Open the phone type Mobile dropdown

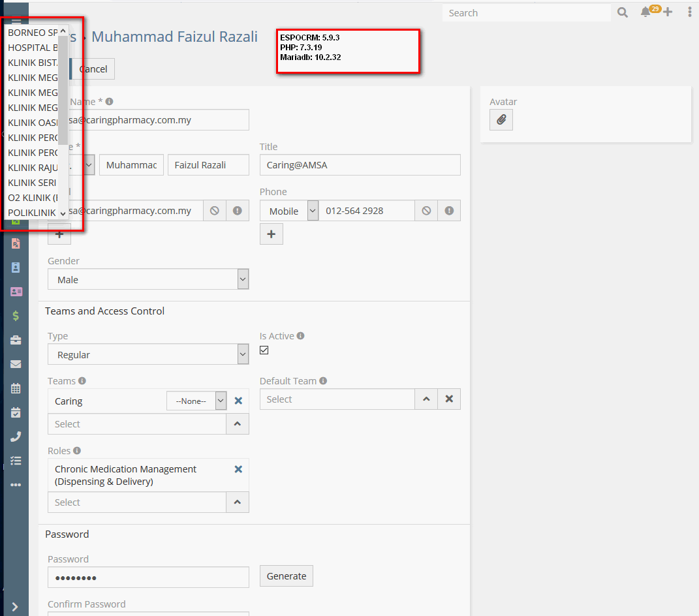click(288, 211)
